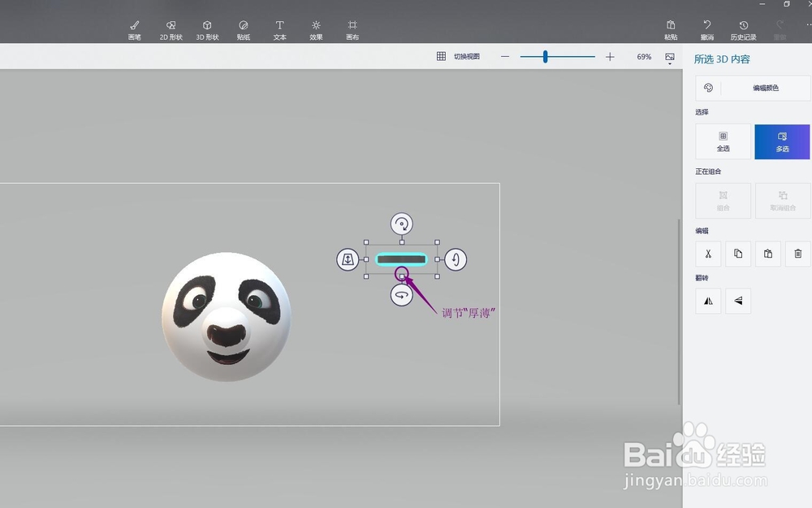
Task: Flip the object horizontally
Action: pyautogui.click(x=708, y=301)
